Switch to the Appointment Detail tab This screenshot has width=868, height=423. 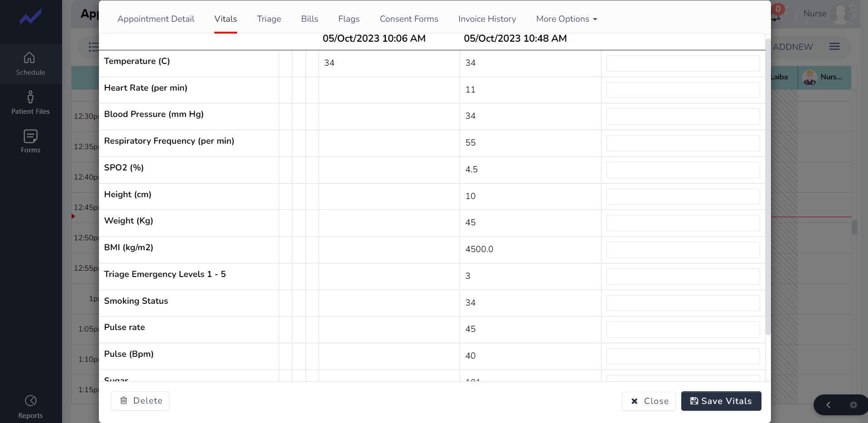(155, 19)
